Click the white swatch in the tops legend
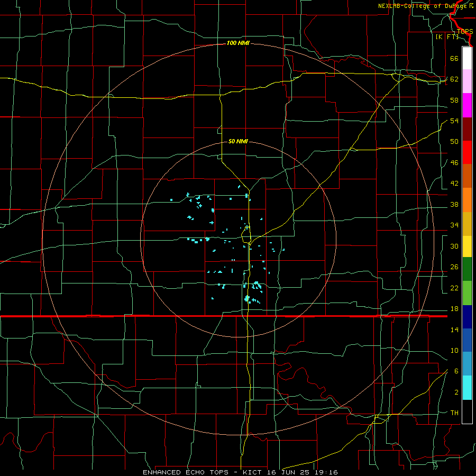476x476 pixels. point(467,58)
